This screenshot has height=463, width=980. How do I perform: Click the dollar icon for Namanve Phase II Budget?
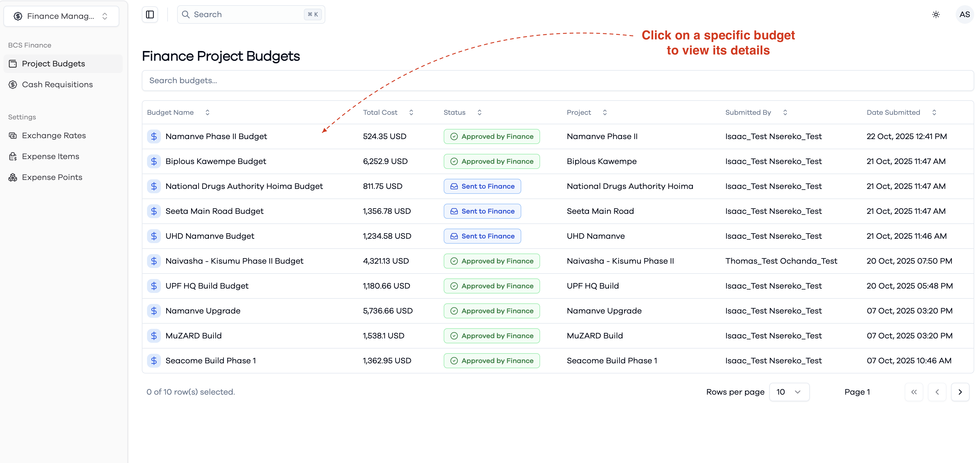coord(154,136)
